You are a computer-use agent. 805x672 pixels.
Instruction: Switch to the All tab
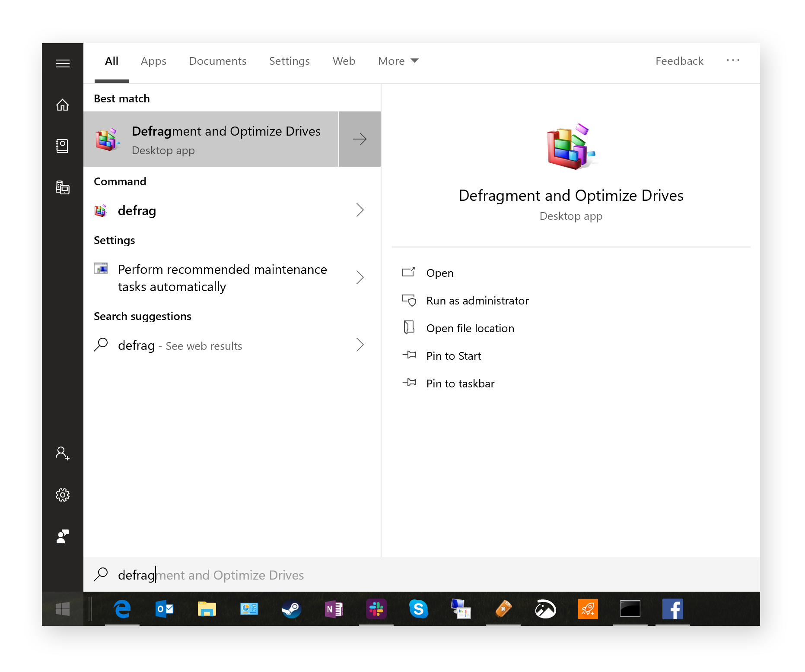[111, 61]
